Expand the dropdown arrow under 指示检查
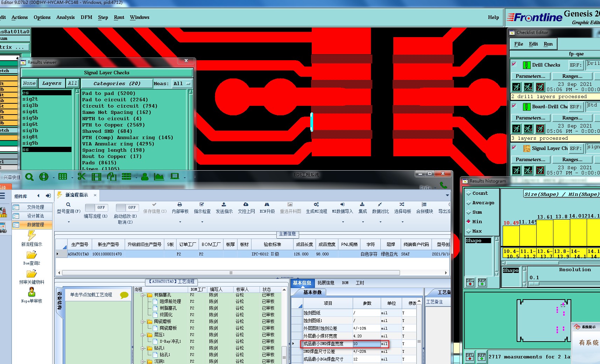Image resolution: width=600 pixels, height=364 pixels. [202, 222]
